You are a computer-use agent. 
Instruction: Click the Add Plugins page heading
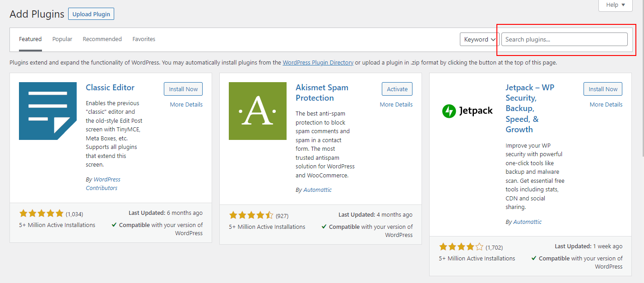click(37, 14)
